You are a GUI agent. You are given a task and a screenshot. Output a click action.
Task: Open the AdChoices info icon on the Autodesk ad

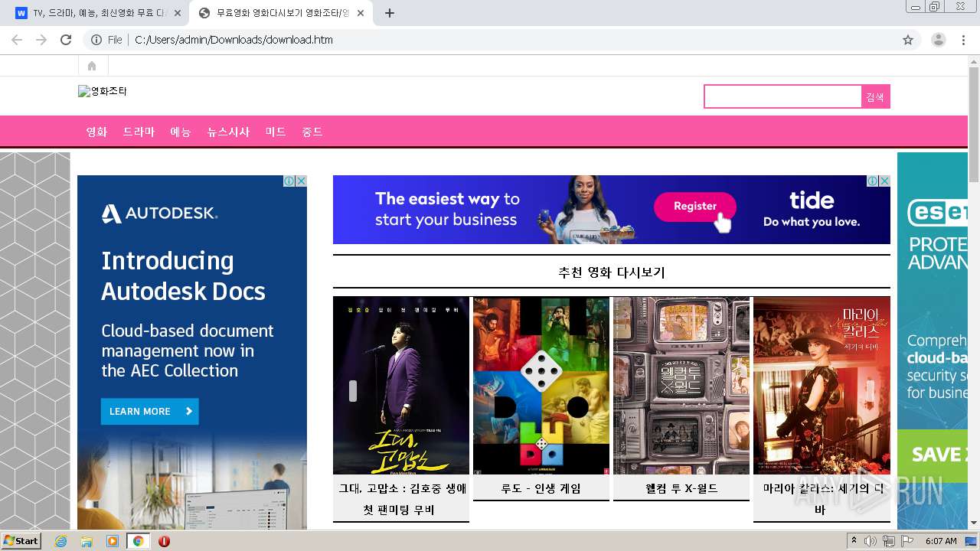pyautogui.click(x=289, y=181)
